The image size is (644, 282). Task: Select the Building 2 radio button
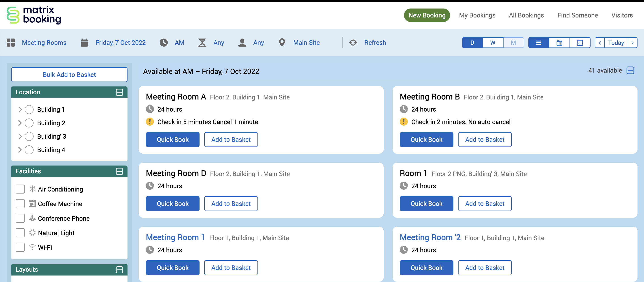tap(29, 123)
